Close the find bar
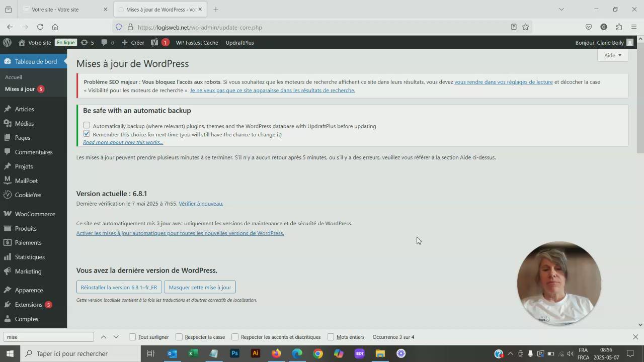The width and height of the screenshot is (644, 362). tap(635, 337)
